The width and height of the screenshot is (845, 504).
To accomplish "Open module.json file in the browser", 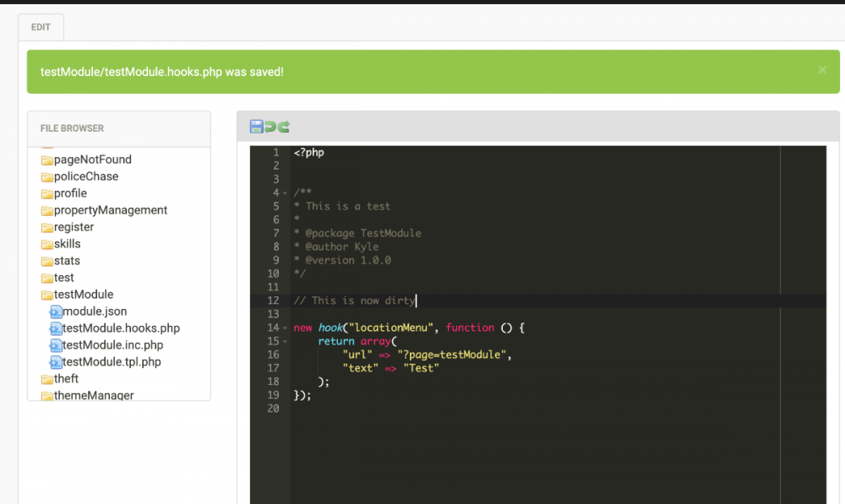I will tap(94, 312).
